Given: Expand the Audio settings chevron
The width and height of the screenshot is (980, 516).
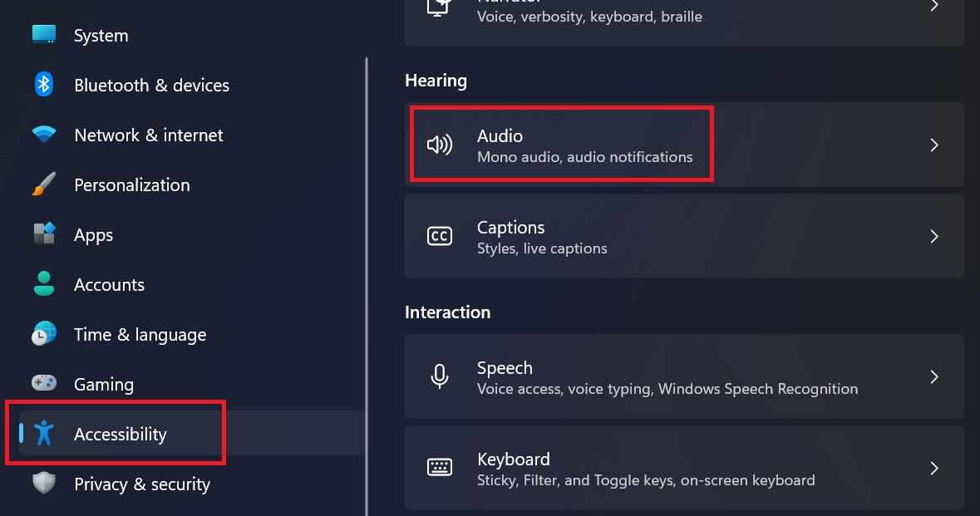Looking at the screenshot, I should [933, 145].
